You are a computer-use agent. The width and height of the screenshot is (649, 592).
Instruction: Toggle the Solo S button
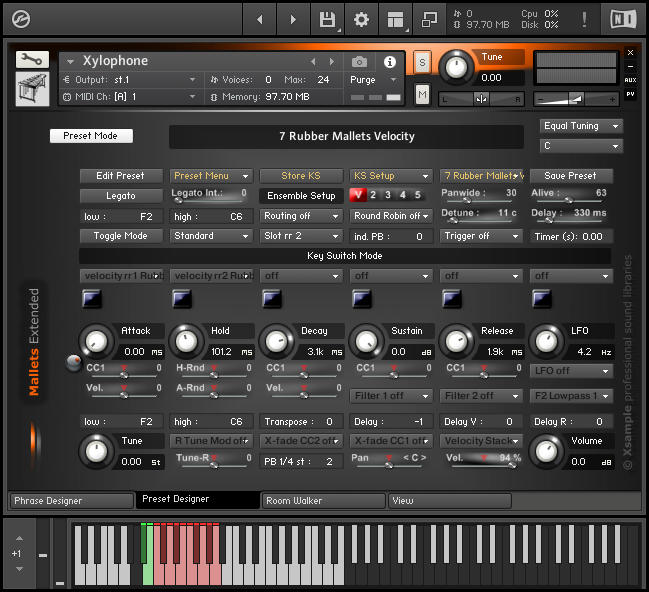pos(422,63)
